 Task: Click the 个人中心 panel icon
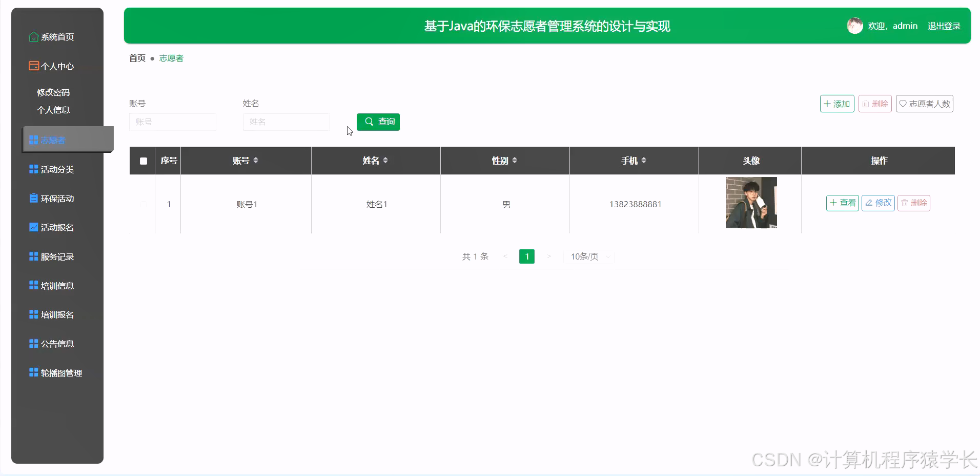pyautogui.click(x=33, y=66)
